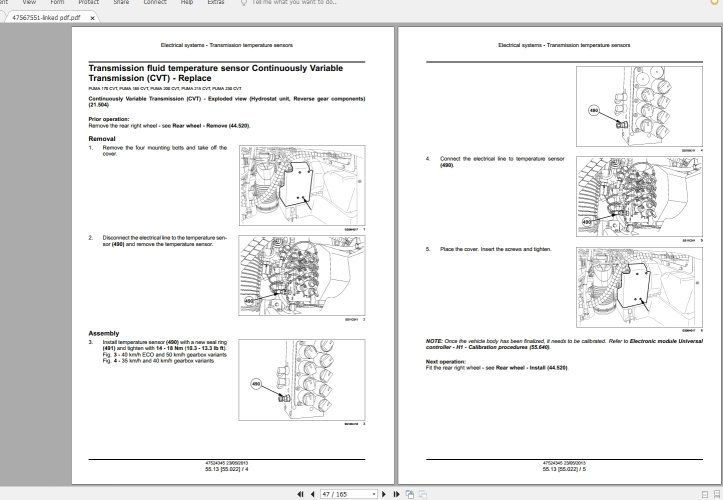723x500 pixels.
Task: Click the lightbulb icon beside Tell me
Action: point(244,2)
